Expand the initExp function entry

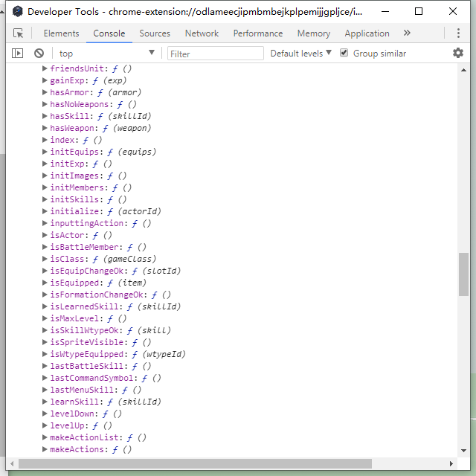point(45,164)
